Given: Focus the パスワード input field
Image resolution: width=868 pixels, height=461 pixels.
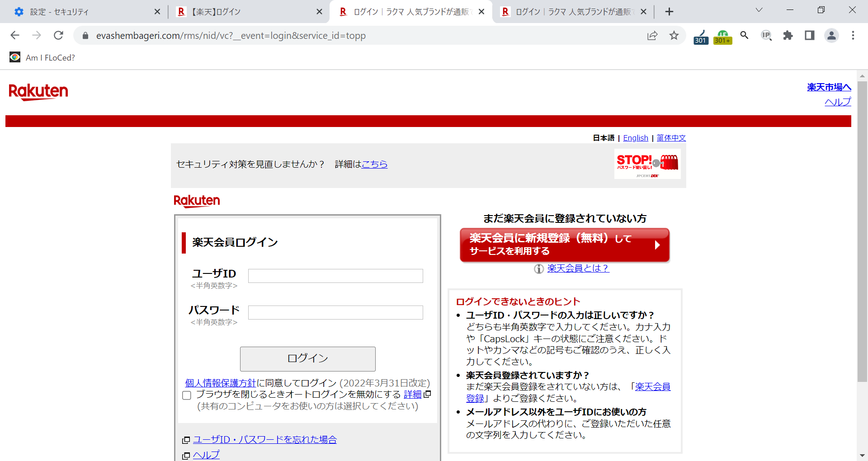Looking at the screenshot, I should (335, 312).
